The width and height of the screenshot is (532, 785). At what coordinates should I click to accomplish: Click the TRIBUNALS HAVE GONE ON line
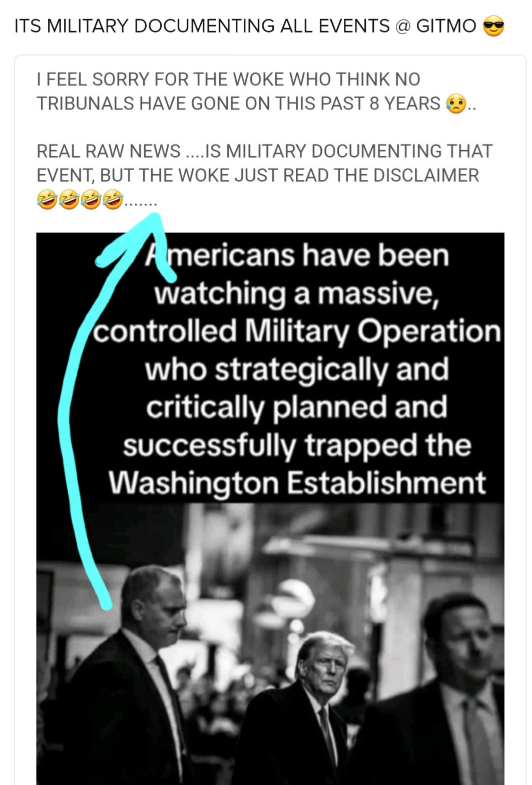click(238, 103)
